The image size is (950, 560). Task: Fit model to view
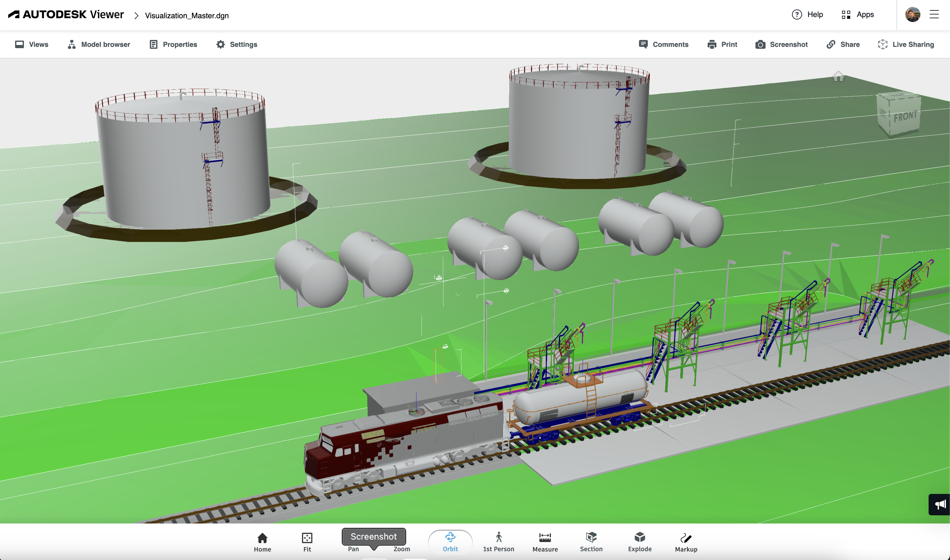[x=307, y=542]
